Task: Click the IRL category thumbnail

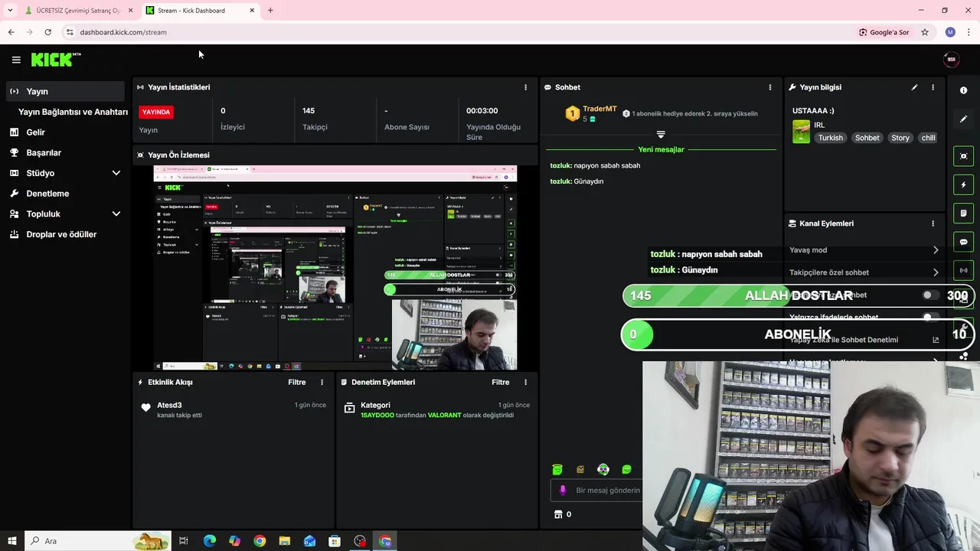Action: coord(801,132)
